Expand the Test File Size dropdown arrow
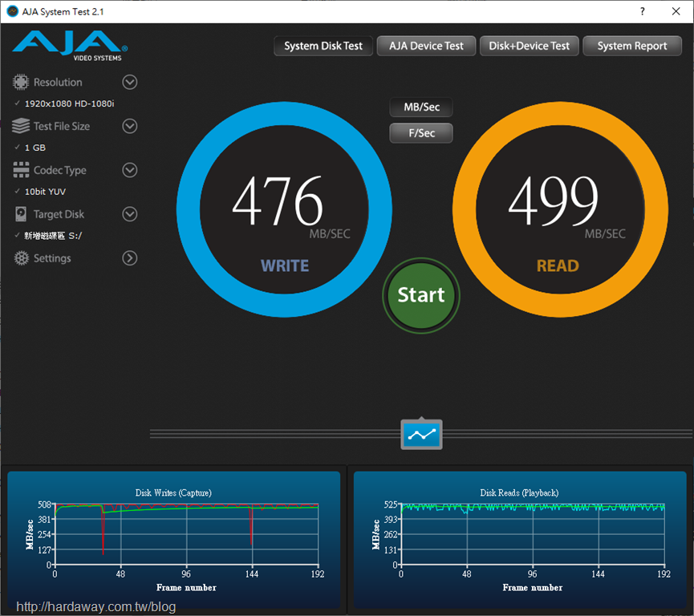This screenshot has width=694, height=616. (130, 126)
